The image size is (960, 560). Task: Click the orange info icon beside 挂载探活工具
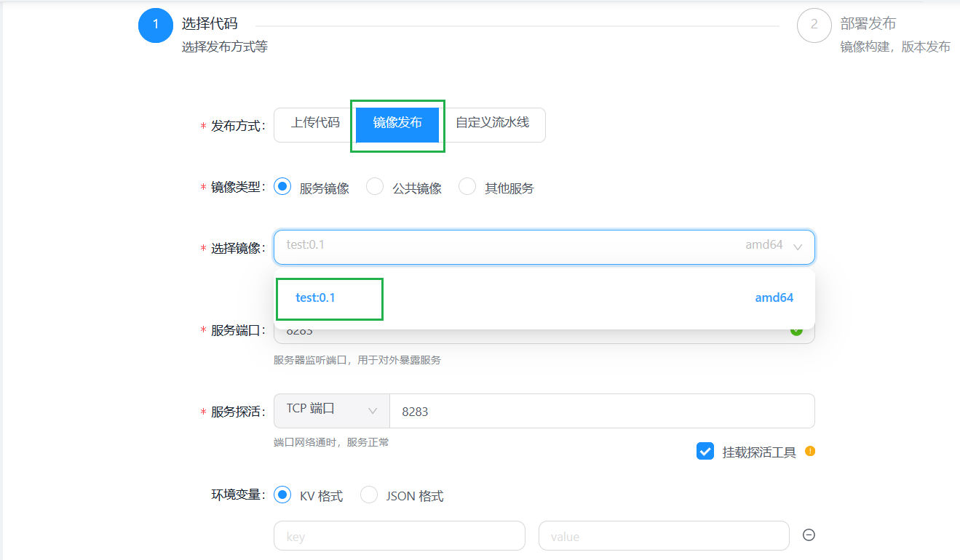coord(810,452)
